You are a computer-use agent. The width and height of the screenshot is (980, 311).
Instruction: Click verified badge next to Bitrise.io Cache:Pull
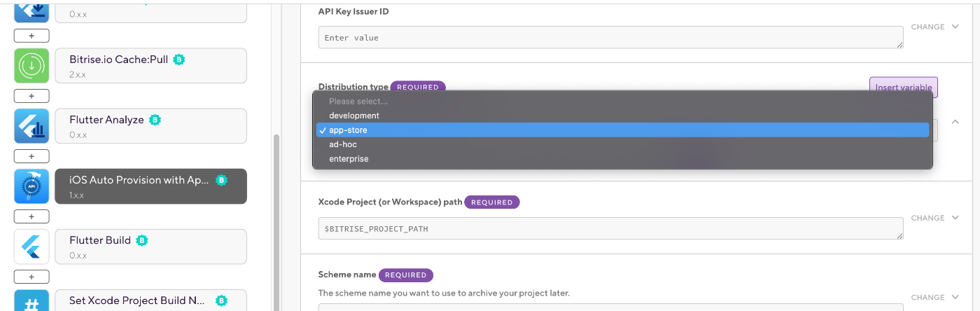click(178, 60)
